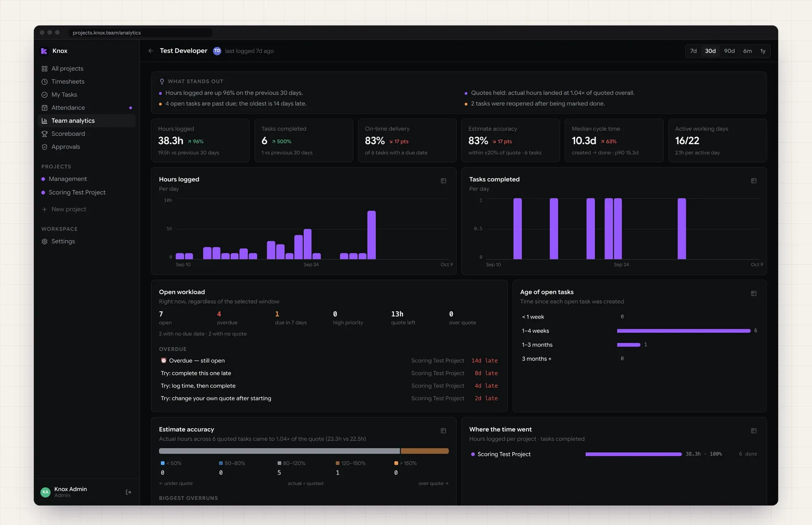Click the KA avatar in the sidebar footer
The width and height of the screenshot is (812, 525).
click(x=45, y=492)
